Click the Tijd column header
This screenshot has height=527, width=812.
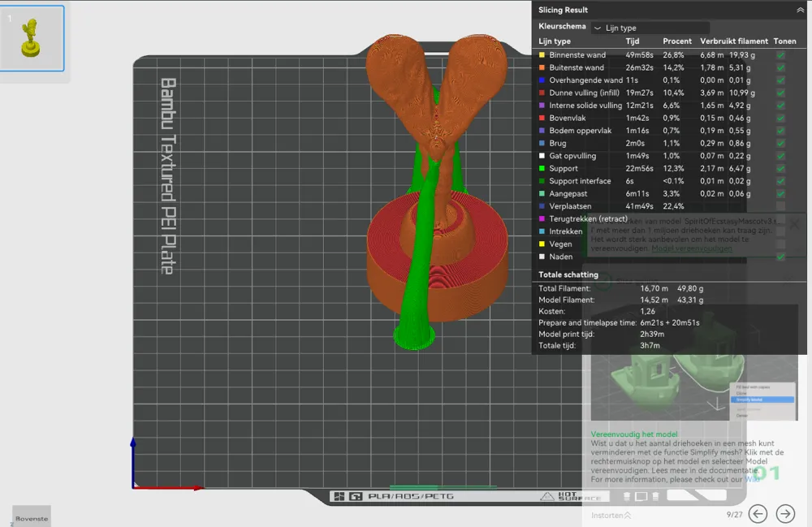(x=633, y=41)
